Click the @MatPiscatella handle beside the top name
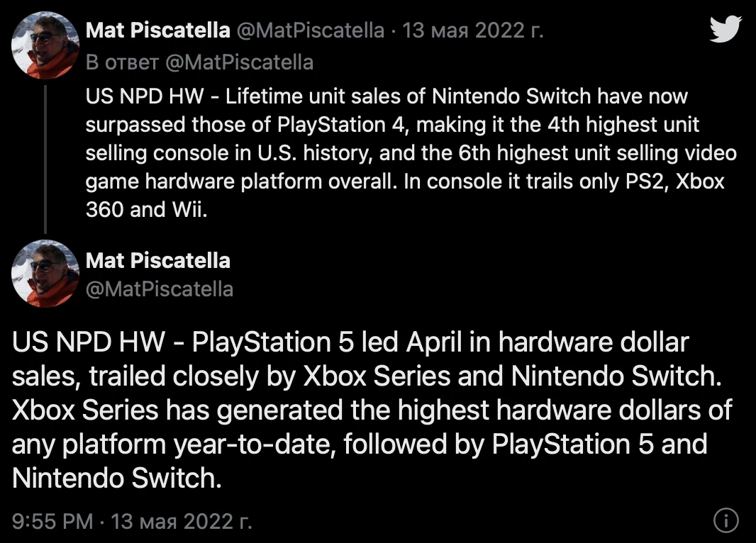This screenshot has width=756, height=543. tap(310, 30)
